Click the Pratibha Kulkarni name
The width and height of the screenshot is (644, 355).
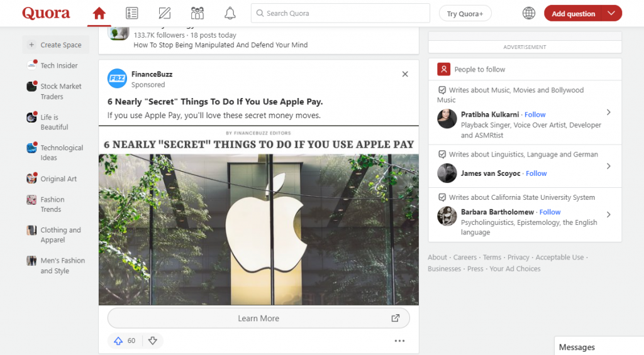click(490, 114)
